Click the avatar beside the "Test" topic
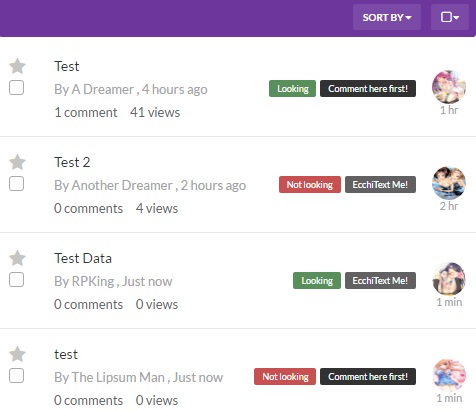476x410 pixels. tap(449, 87)
